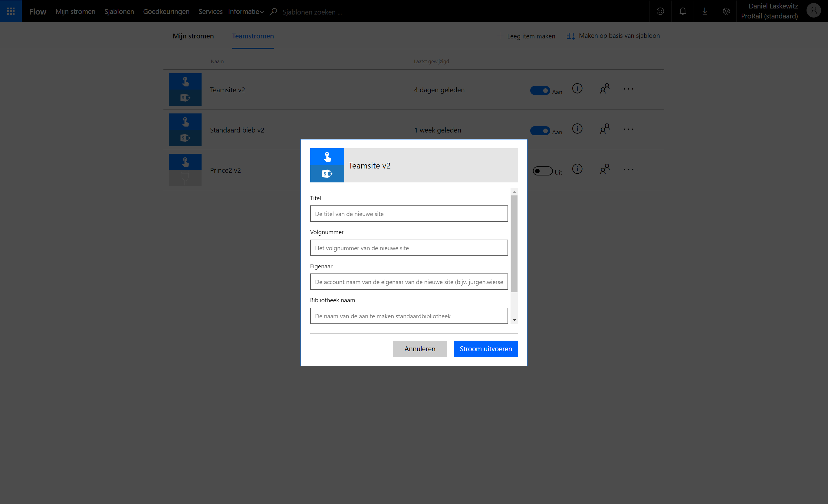Open the app launcher waffle icon
828x504 pixels.
pos(11,11)
